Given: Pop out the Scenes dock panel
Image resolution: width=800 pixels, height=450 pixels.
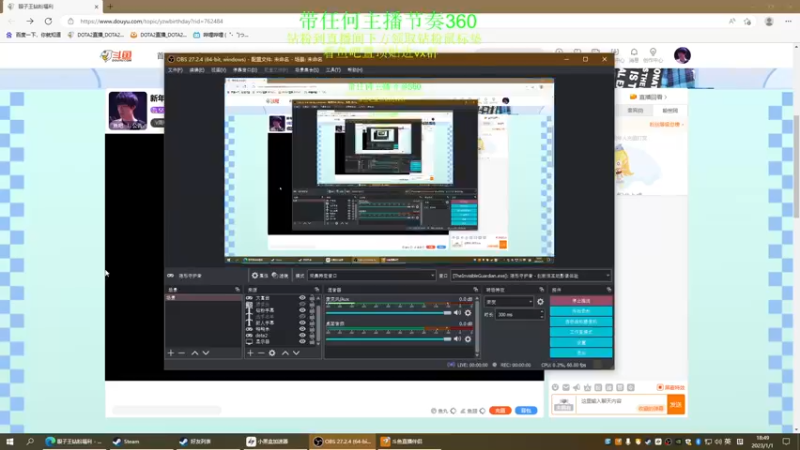Looking at the screenshot, I should click(x=237, y=290).
